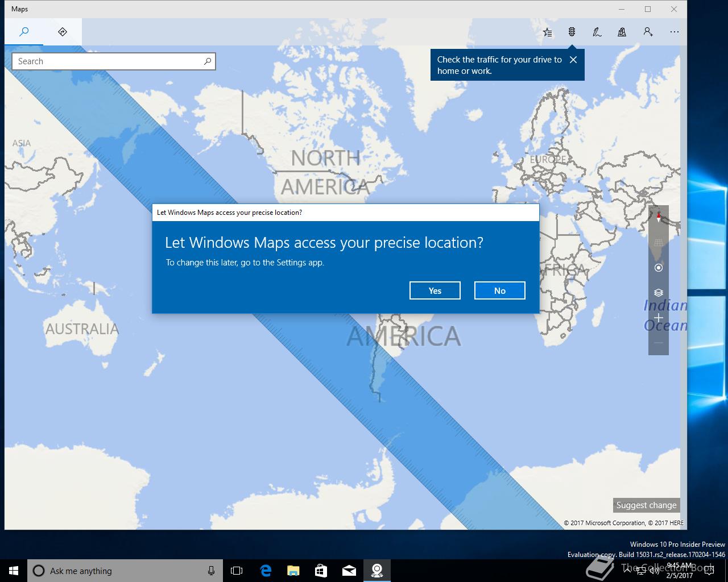Screen dimensions: 728x582
Task: Open the account person icon
Action: 648,32
